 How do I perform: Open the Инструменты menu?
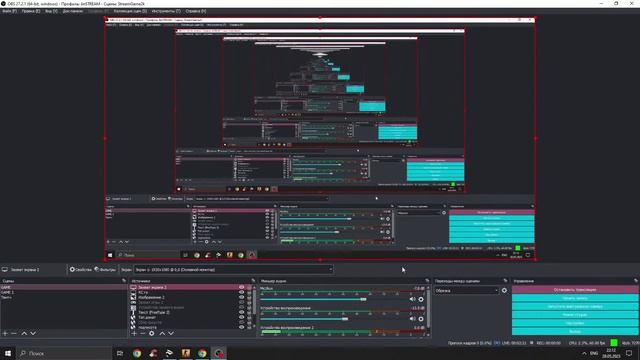166,11
